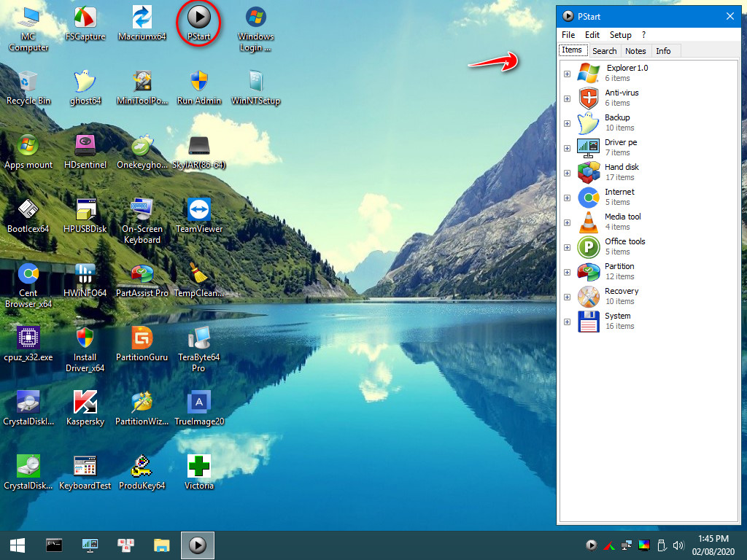Viewport: 747px width, 560px height.
Task: Open the Windows Start button
Action: [x=18, y=545]
